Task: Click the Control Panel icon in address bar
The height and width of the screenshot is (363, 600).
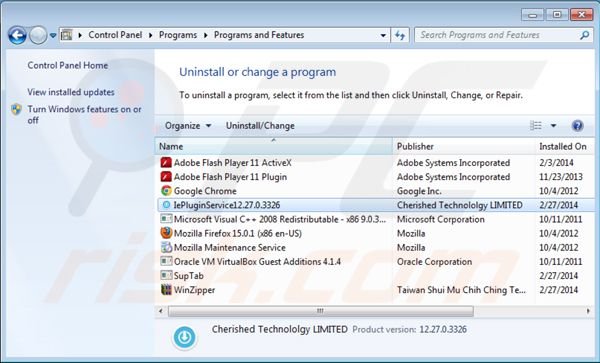Action: click(x=67, y=35)
